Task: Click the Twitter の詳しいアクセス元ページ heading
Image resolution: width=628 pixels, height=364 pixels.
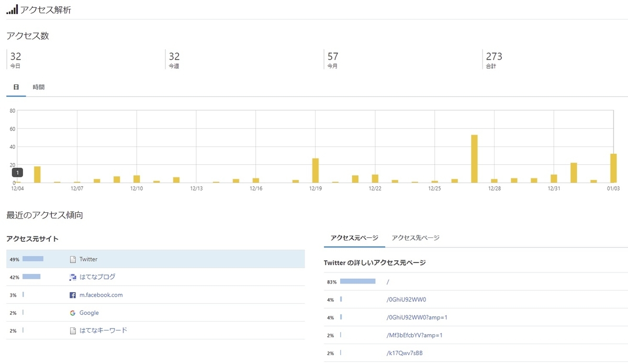Action: point(375,263)
